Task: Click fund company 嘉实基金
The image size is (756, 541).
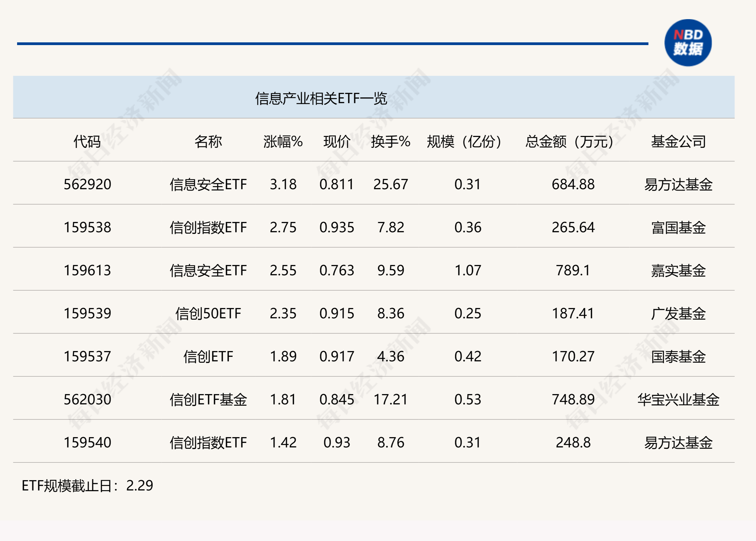Action: click(678, 270)
